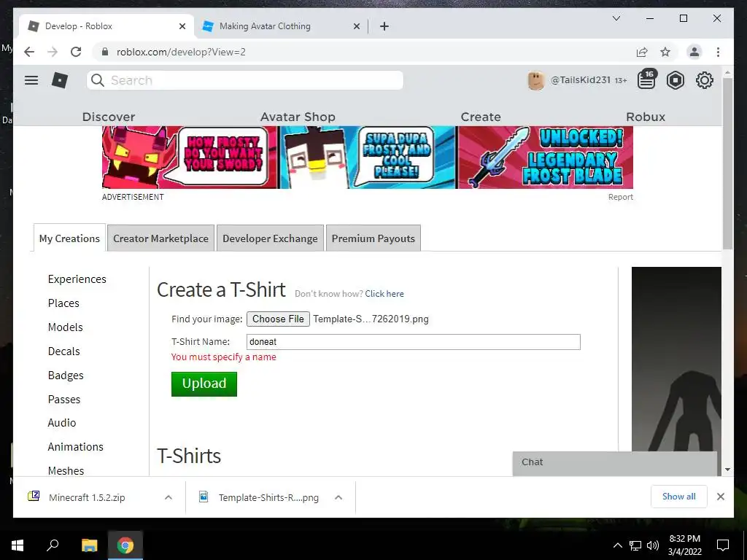Open the Robux balance icon
This screenshot has width=747, height=560.
[675, 80]
